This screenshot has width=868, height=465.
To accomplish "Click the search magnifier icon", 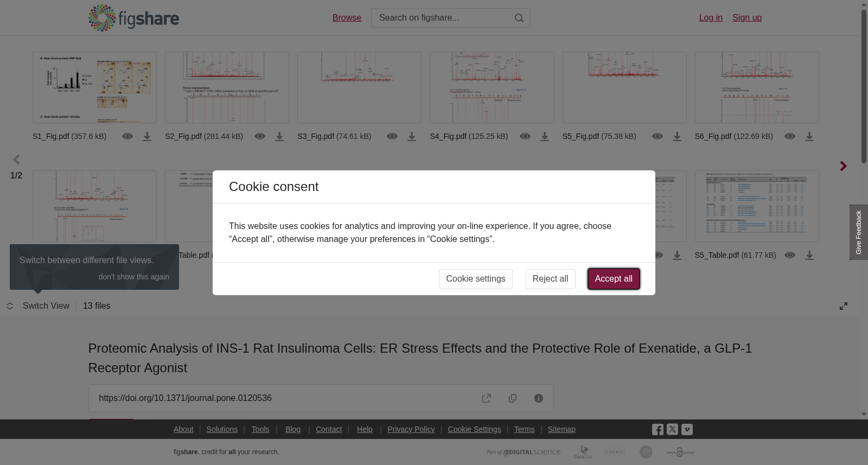I will tap(519, 18).
